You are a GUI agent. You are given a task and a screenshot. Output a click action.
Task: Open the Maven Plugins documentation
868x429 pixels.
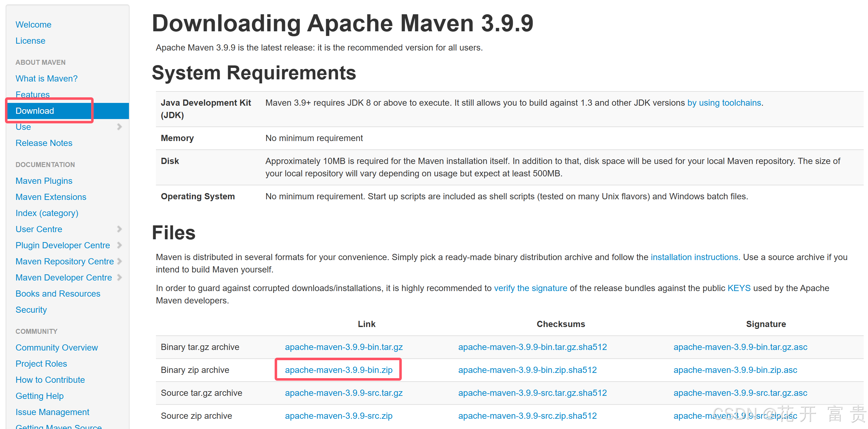coord(44,181)
